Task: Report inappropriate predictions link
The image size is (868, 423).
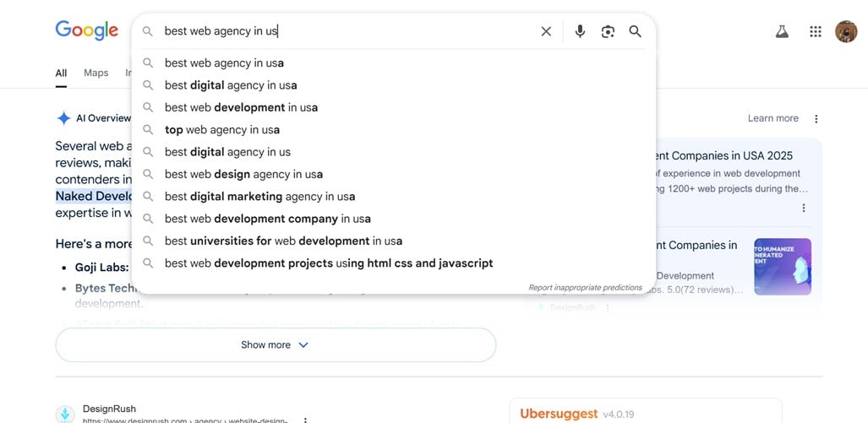Action: pos(585,288)
